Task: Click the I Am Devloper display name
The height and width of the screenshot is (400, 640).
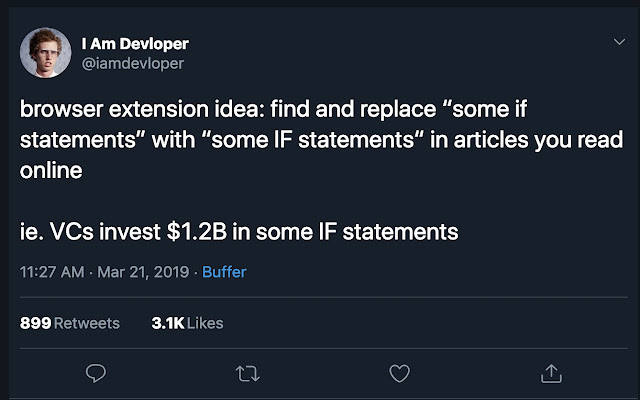Action: coord(135,44)
